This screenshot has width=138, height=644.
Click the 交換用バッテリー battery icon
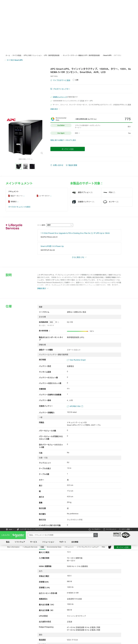[x=74, y=202]
